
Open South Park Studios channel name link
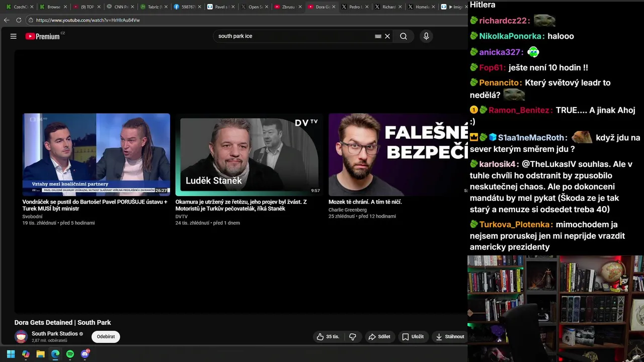[54, 333]
